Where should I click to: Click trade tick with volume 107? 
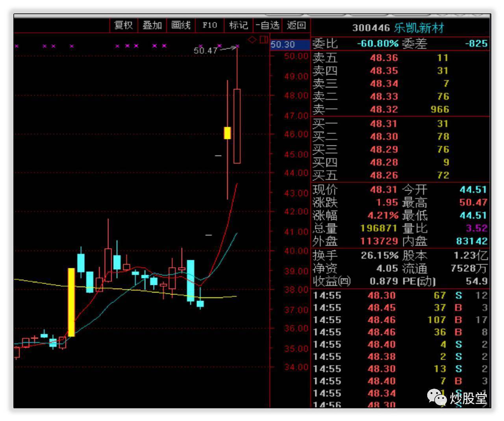(400, 320)
